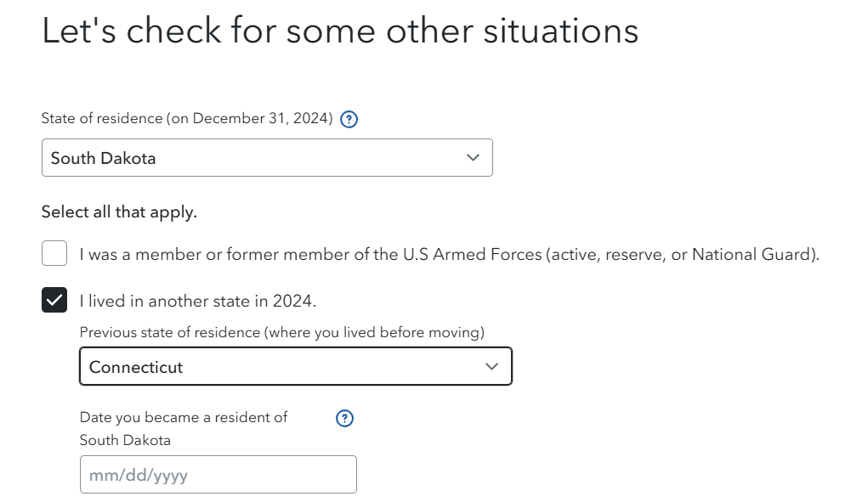The height and width of the screenshot is (502, 868).
Task: Check the U.S. Armed Forces member checkbox
Action: [54, 253]
